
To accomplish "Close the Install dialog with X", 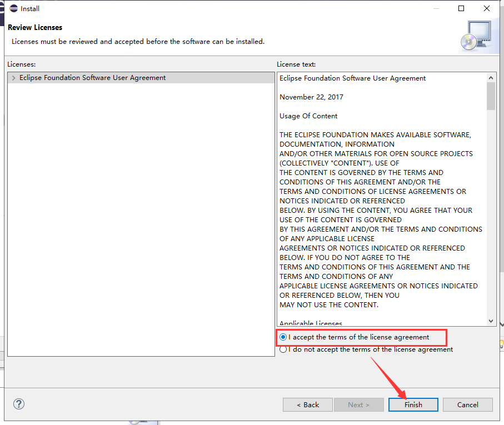I will [x=487, y=8].
